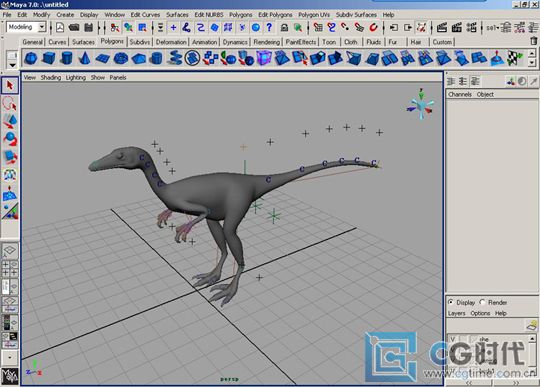The width and height of the screenshot is (540, 387).
Task: Open the Create menu
Action: 65,15
